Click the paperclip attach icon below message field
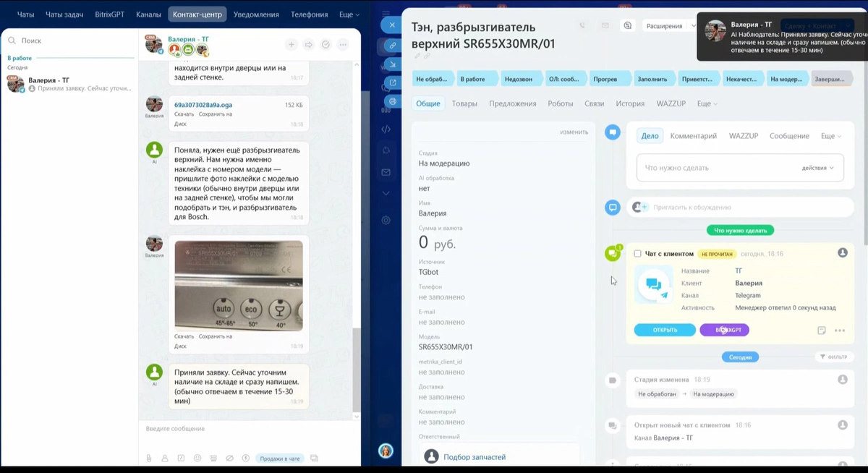Image resolution: width=868 pixels, height=473 pixels. pyautogui.click(x=149, y=458)
